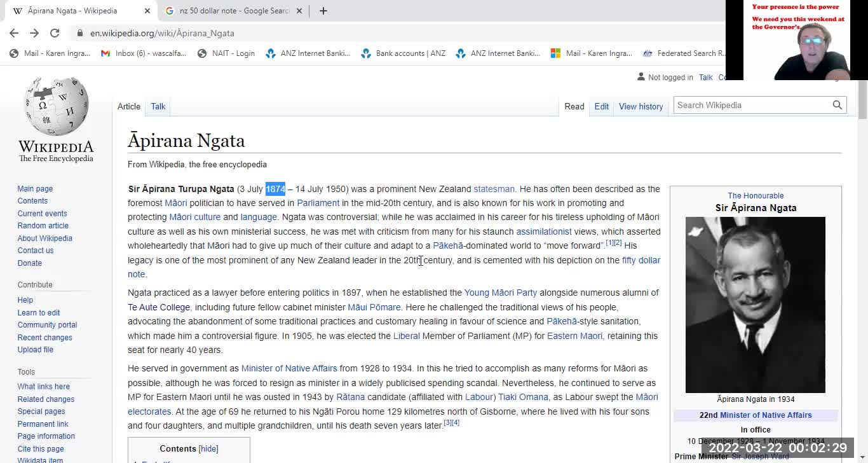Follow the Young Māori Party link
Viewport: 868px width, 463px height.
coord(501,293)
